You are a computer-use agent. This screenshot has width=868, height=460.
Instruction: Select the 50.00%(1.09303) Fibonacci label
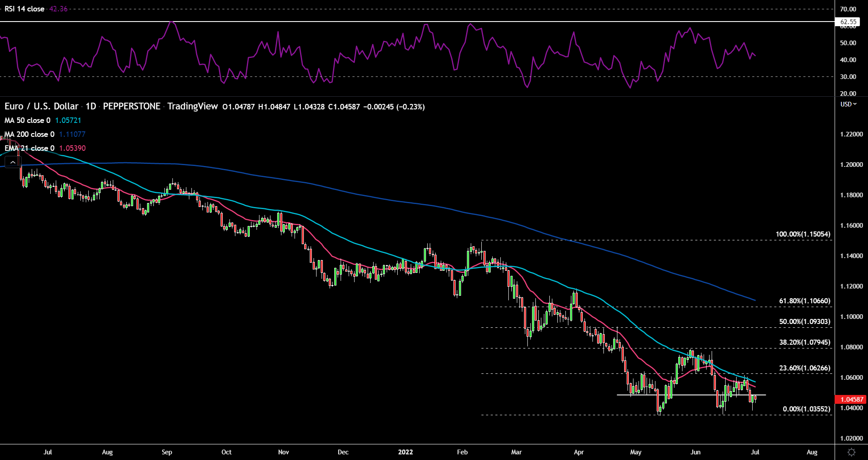tap(805, 321)
